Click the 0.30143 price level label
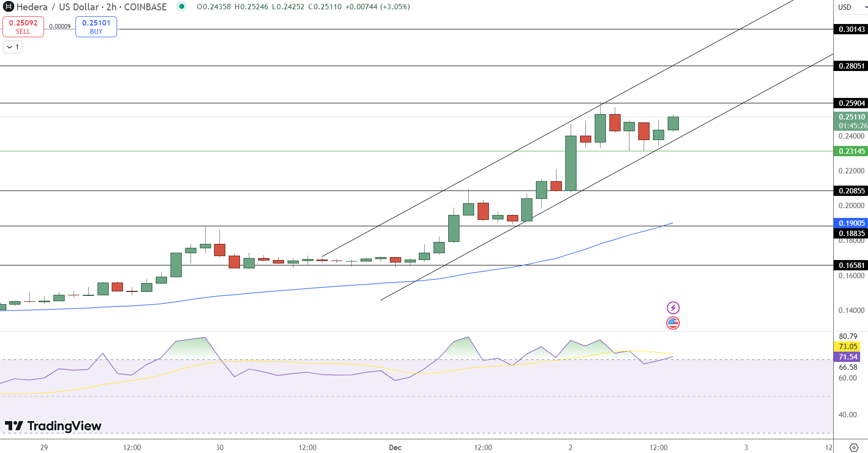The height and width of the screenshot is (453, 868). click(x=851, y=29)
